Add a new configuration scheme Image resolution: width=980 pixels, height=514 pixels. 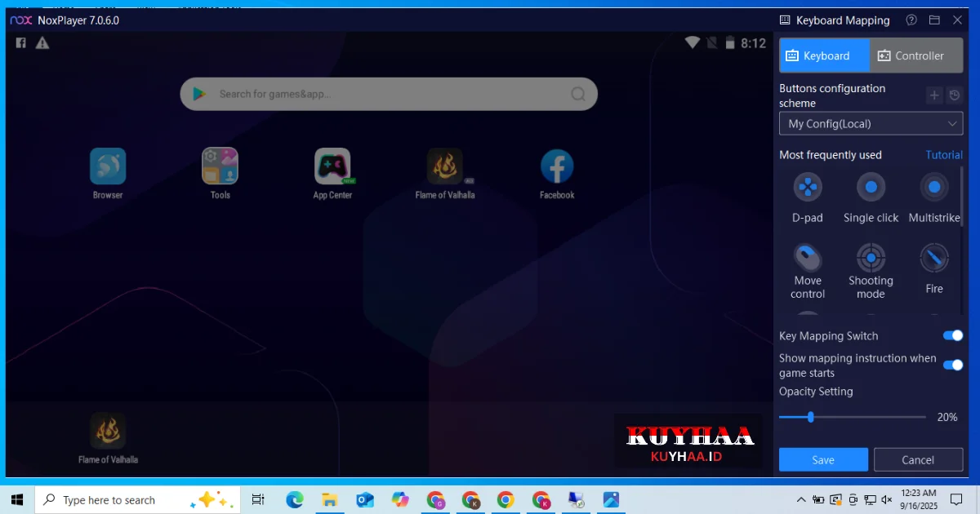pos(934,95)
